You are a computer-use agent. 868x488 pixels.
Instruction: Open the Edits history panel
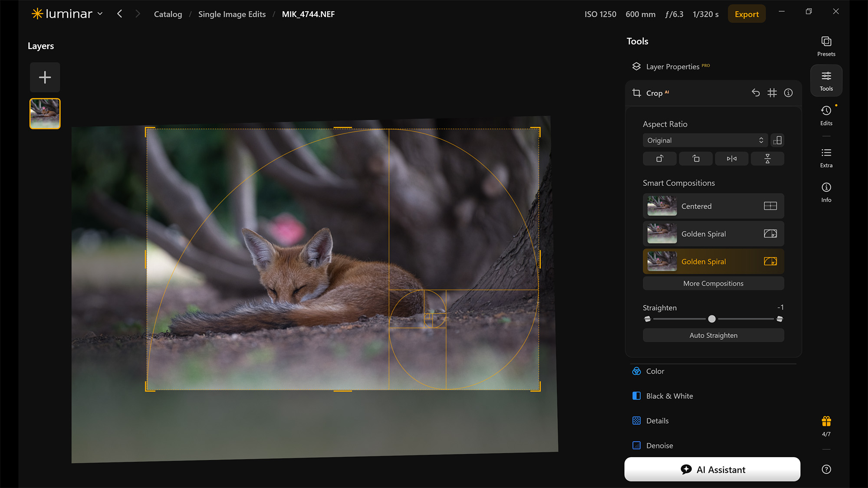tap(826, 115)
